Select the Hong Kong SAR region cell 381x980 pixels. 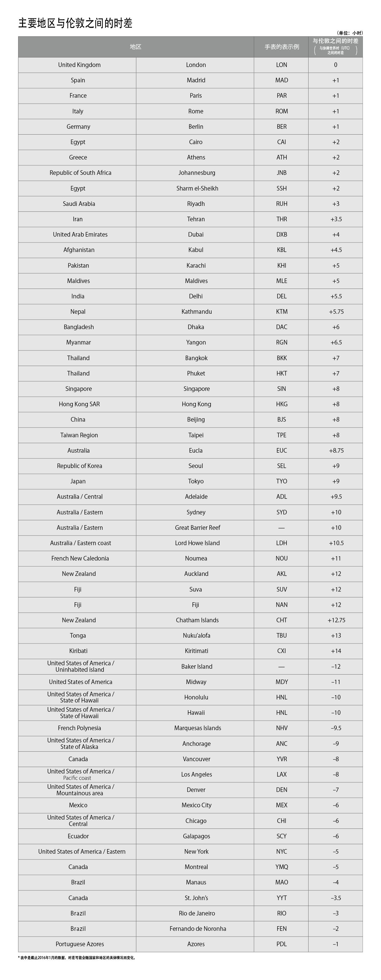(79, 404)
